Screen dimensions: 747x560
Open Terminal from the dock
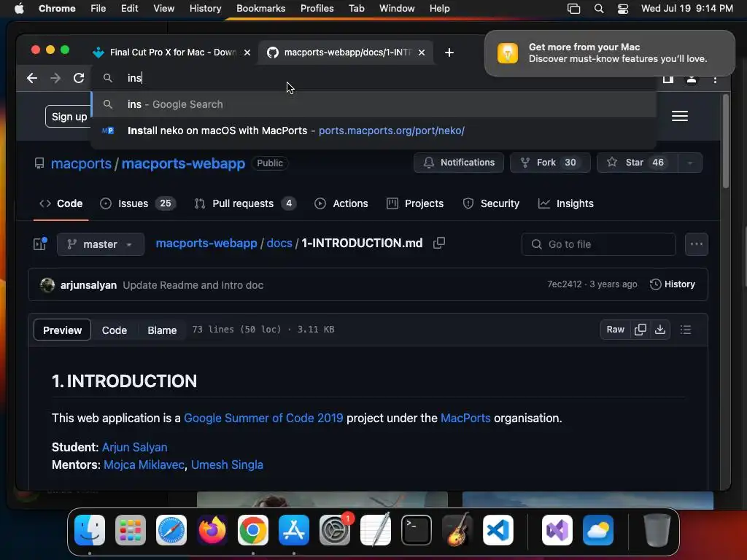click(x=417, y=530)
